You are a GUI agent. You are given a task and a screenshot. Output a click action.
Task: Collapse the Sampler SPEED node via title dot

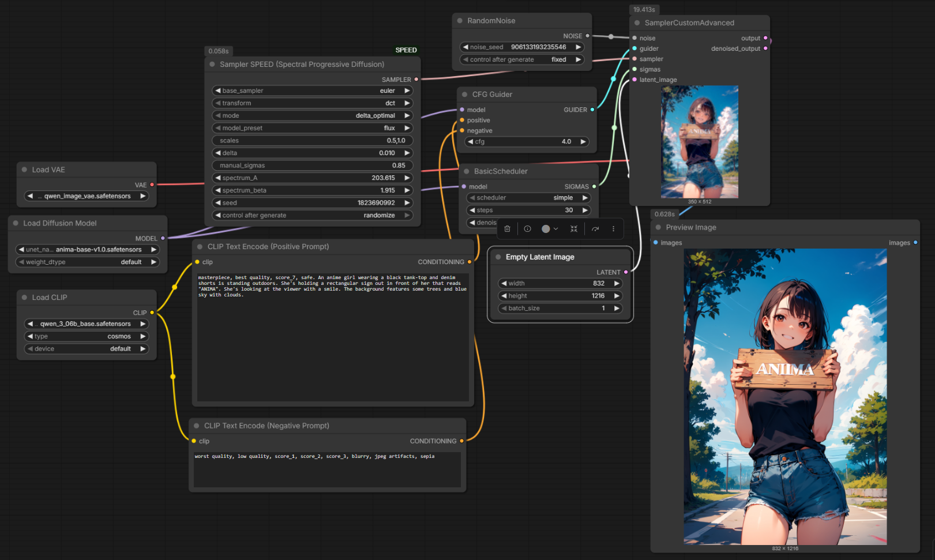212,64
